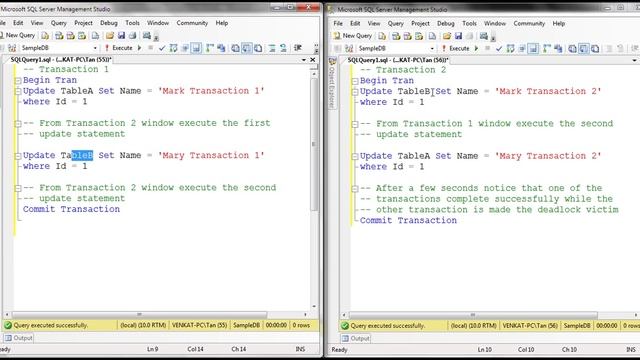Viewport: 640px width, 360px height.
Task: Click Execute in the Transaction 1 window toolbar
Action: [x=119, y=48]
